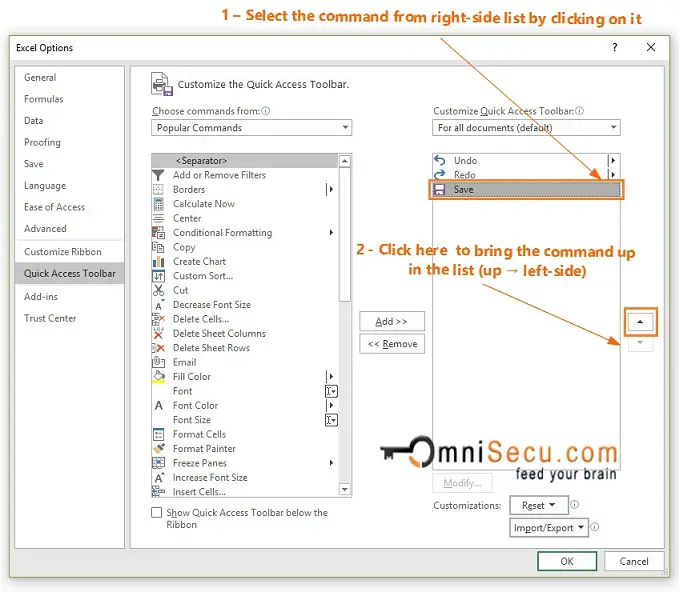Click the Borders command icon
Viewport: 679px width, 592px height.
click(x=158, y=189)
